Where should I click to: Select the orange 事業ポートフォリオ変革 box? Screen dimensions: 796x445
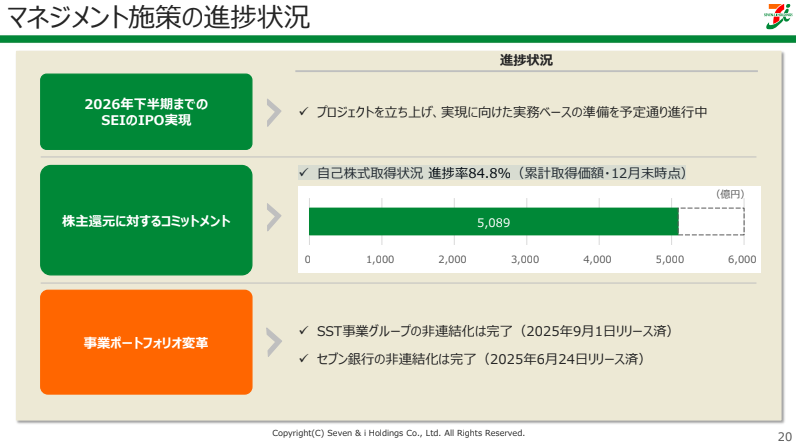point(146,342)
